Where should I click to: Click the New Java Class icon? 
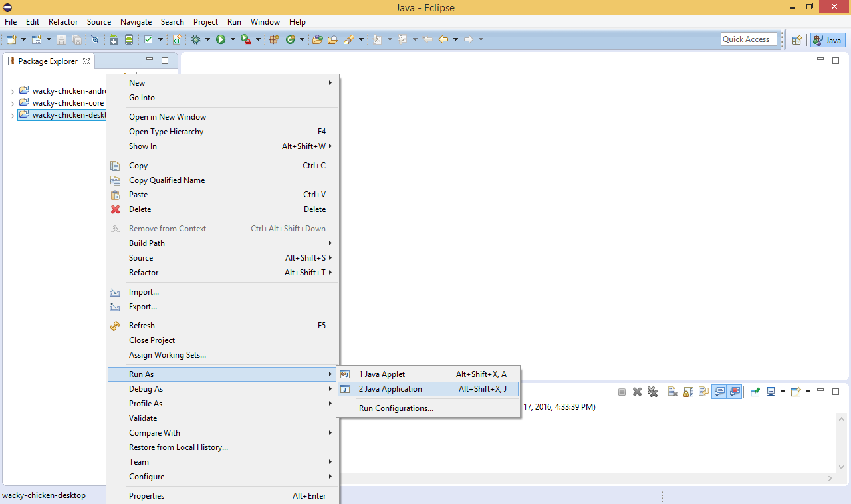click(290, 40)
